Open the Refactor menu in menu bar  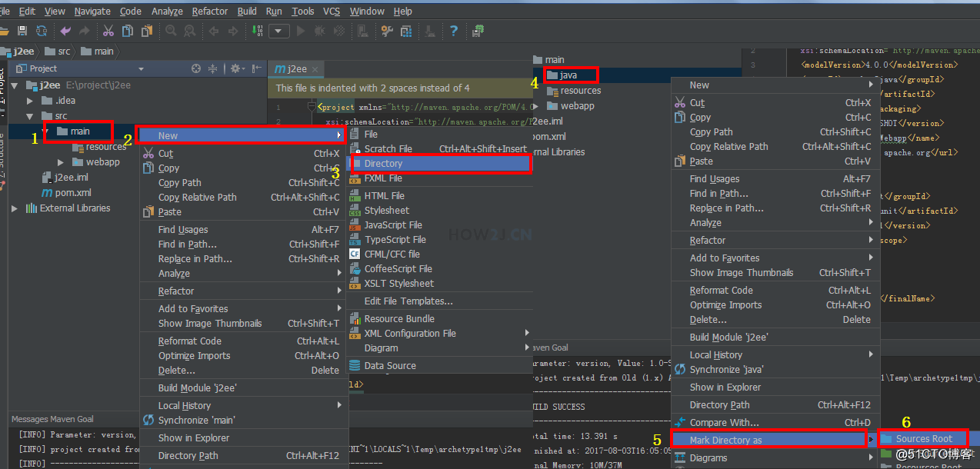pos(210,11)
